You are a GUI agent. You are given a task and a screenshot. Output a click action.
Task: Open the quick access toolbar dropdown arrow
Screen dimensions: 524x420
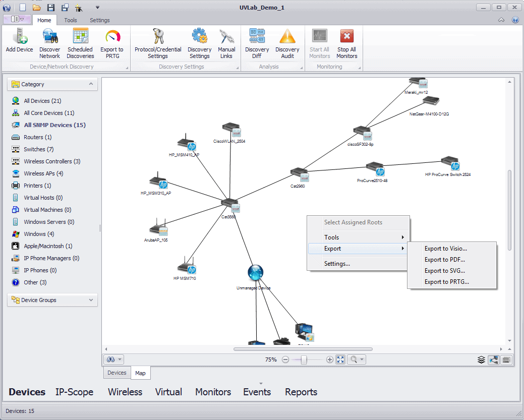pos(97,8)
